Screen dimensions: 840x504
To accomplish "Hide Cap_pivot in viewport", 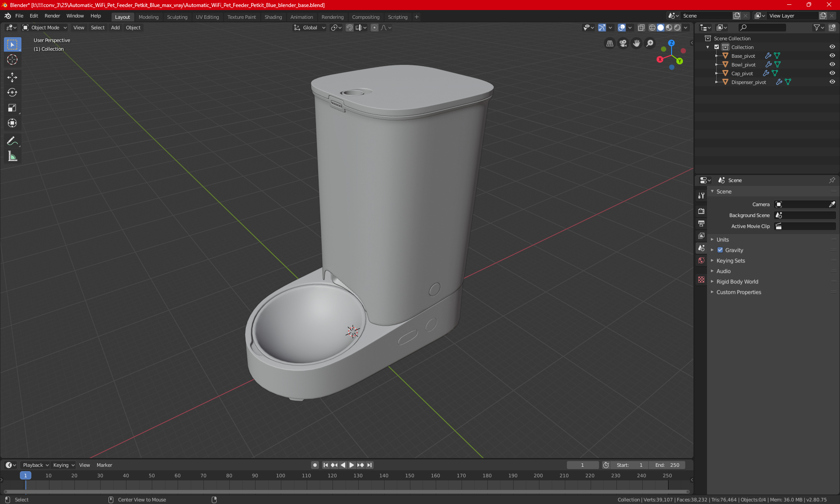I will (832, 73).
